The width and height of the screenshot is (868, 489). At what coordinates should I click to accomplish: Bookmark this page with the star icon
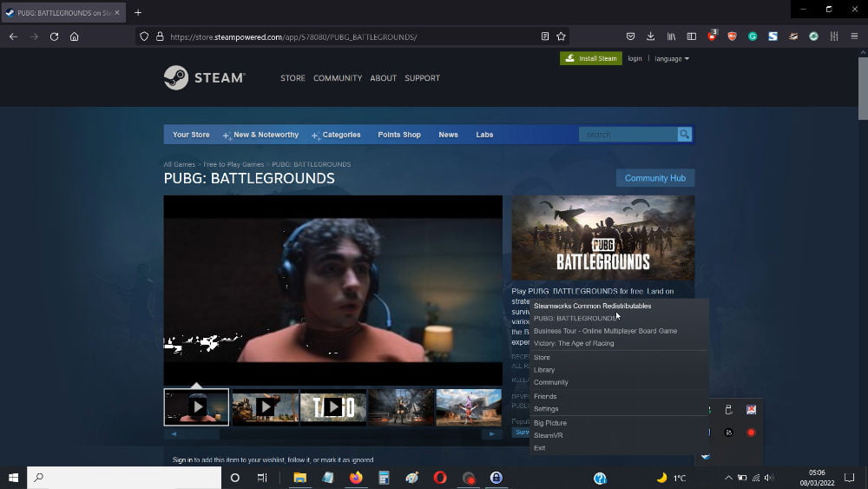(x=561, y=36)
